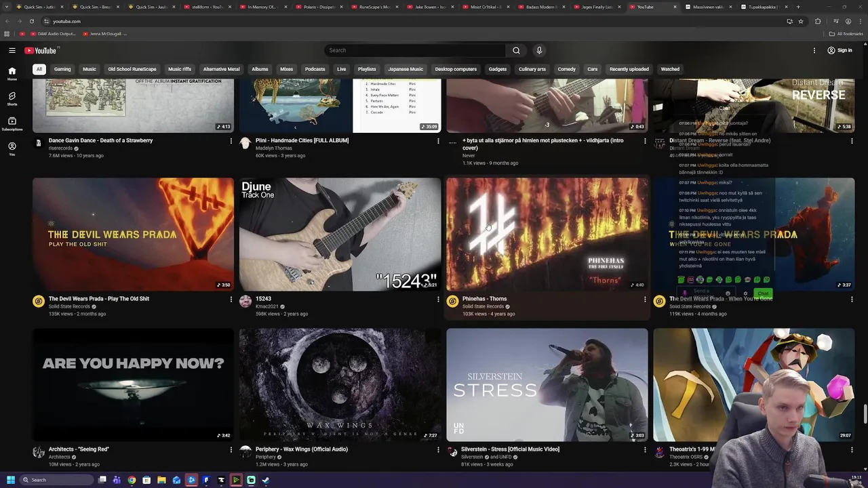868x488 pixels.
Task: Go to Home in the sidebar
Action: coord(12,74)
